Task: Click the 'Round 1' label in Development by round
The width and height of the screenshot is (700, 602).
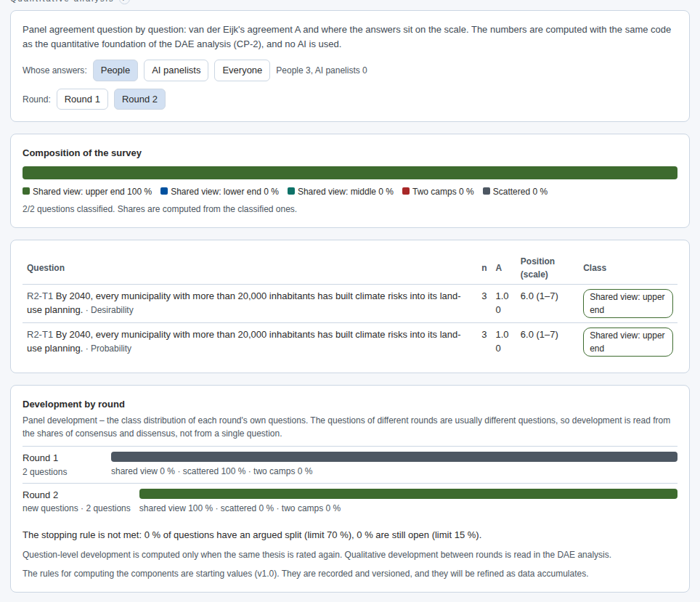Action: click(x=40, y=457)
